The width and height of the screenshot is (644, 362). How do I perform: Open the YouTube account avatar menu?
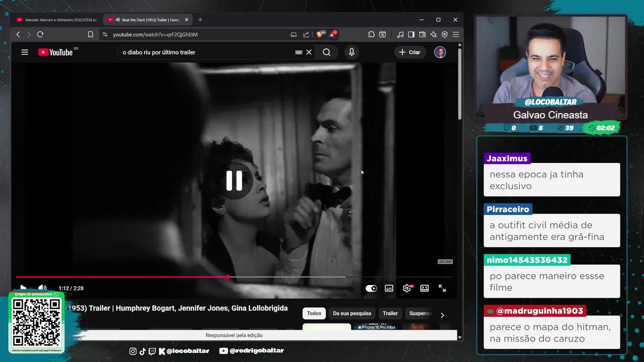(440, 52)
